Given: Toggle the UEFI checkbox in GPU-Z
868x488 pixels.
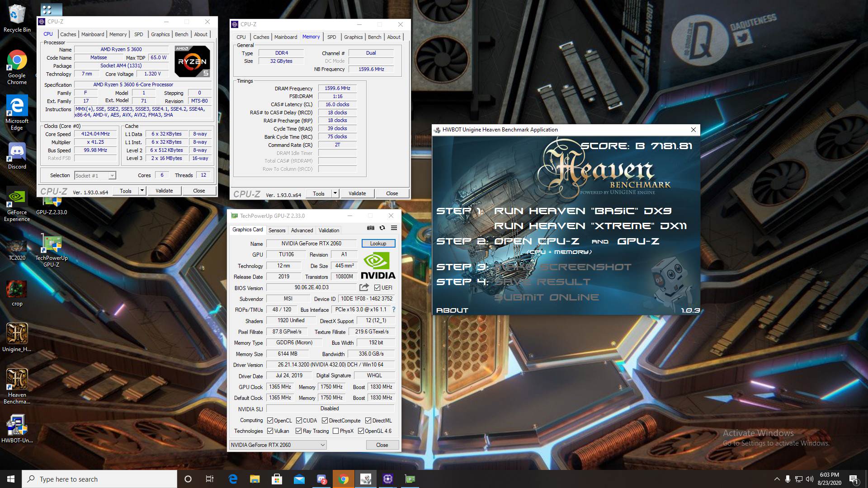Looking at the screenshot, I should point(377,288).
